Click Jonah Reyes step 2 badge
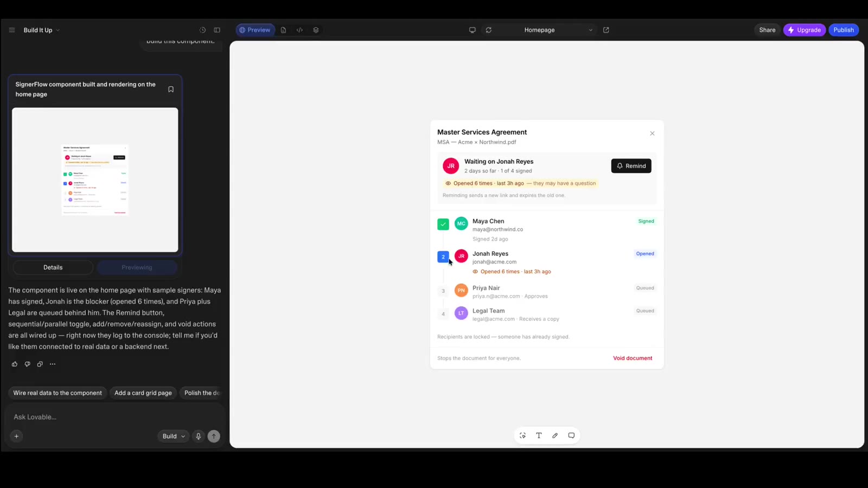This screenshot has width=868, height=488. [443, 256]
